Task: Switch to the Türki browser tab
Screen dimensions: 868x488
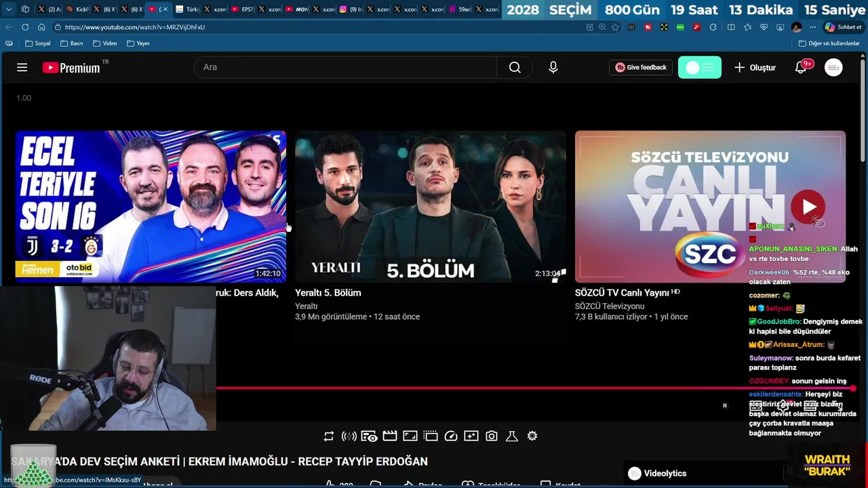Action: [187, 9]
